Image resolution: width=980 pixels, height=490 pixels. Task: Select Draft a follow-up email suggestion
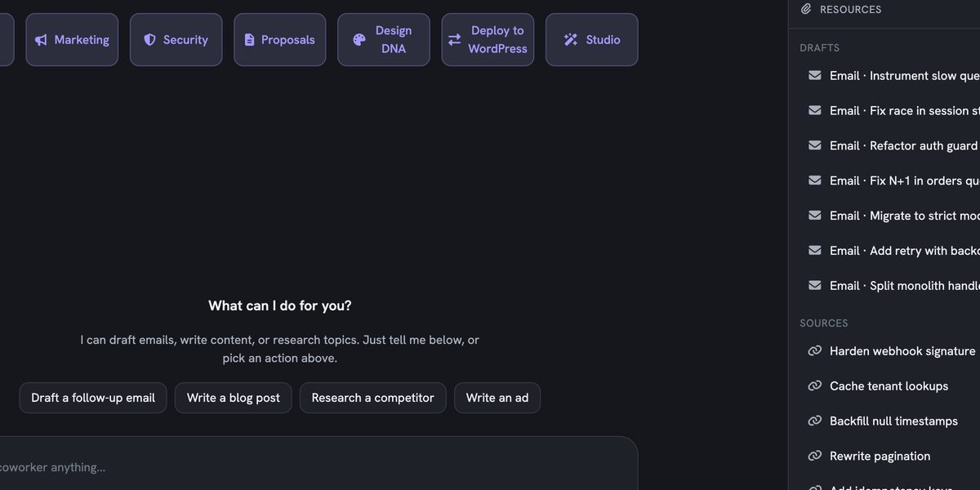[x=93, y=398]
